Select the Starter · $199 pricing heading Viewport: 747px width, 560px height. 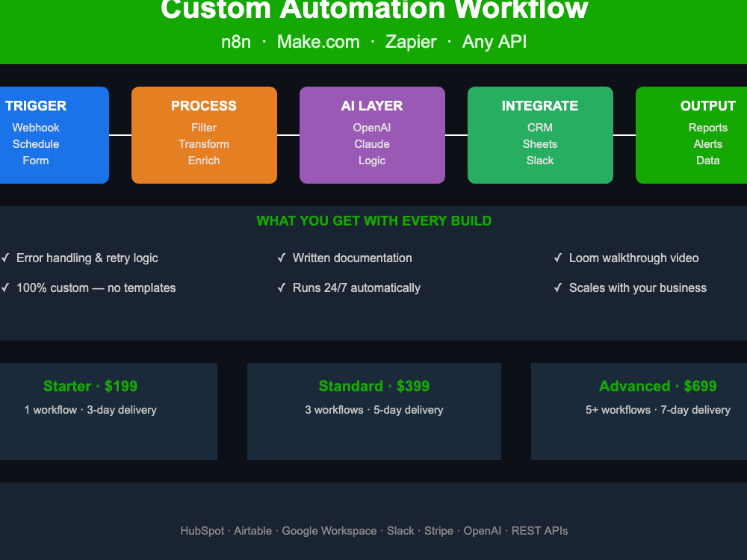[x=90, y=386]
